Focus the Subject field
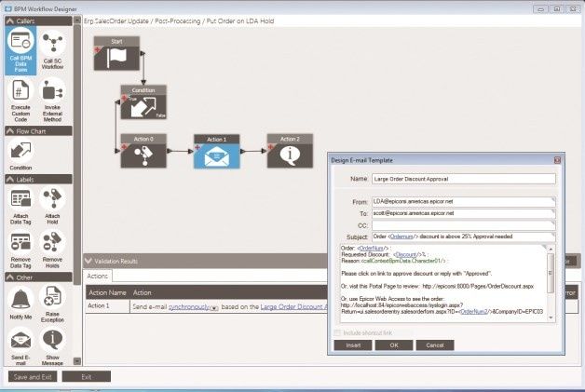This screenshot has height=392, width=585. pyautogui.click(x=464, y=237)
